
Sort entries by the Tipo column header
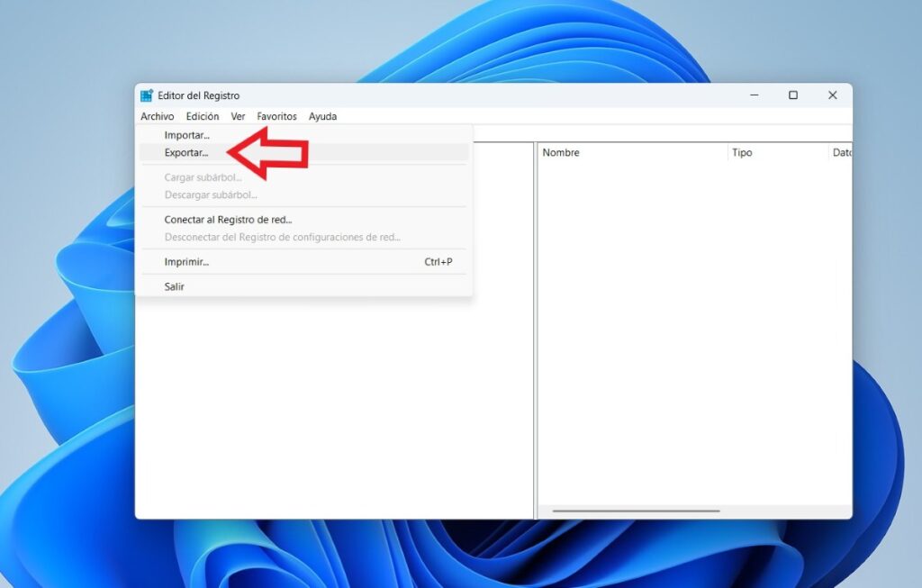[742, 152]
